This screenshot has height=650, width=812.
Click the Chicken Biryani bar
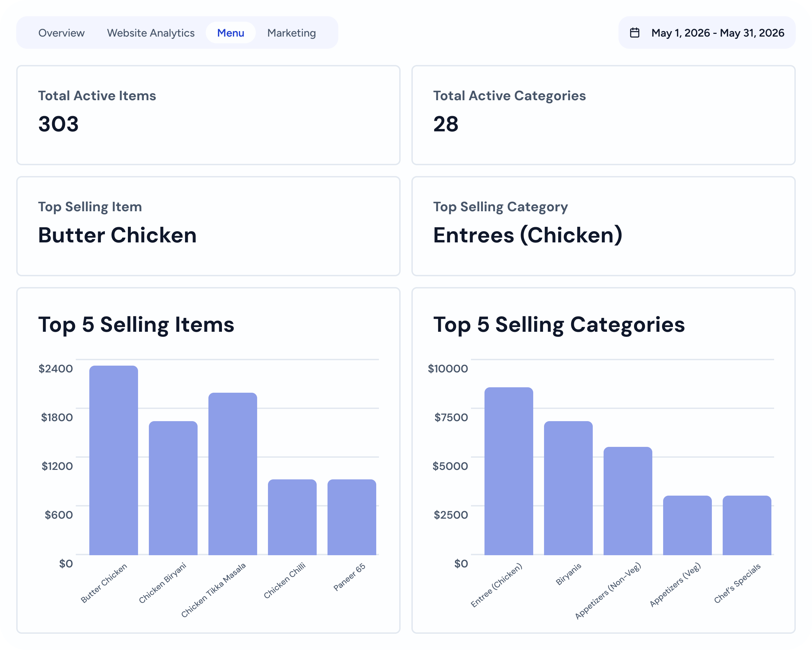pyautogui.click(x=173, y=488)
